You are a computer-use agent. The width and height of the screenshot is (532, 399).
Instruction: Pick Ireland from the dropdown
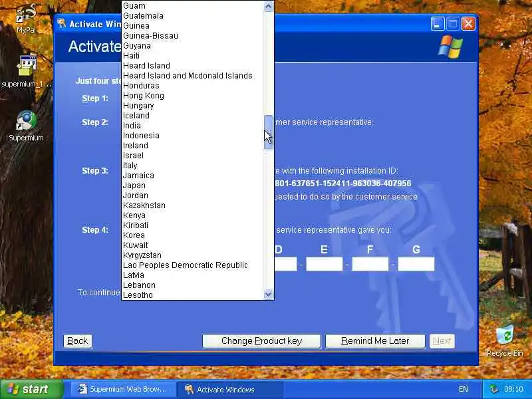click(193, 146)
